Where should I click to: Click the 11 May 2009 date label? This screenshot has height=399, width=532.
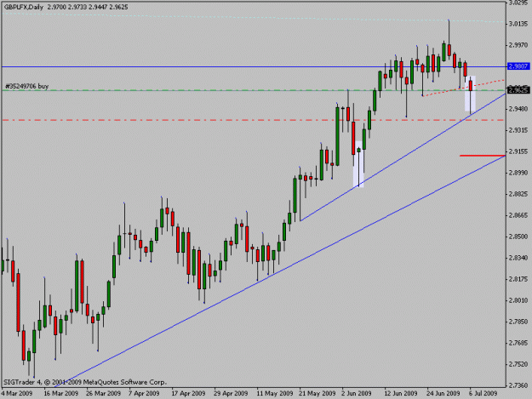275,394
